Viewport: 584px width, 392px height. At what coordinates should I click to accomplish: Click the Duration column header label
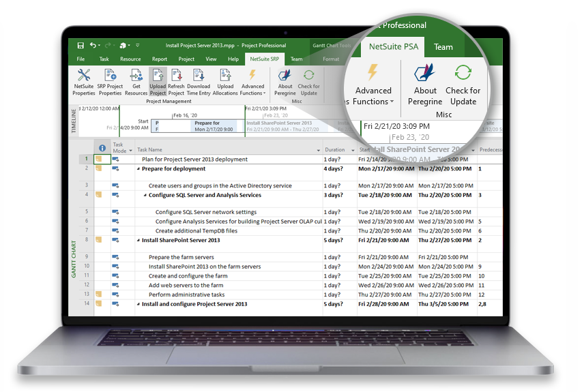[x=334, y=150]
